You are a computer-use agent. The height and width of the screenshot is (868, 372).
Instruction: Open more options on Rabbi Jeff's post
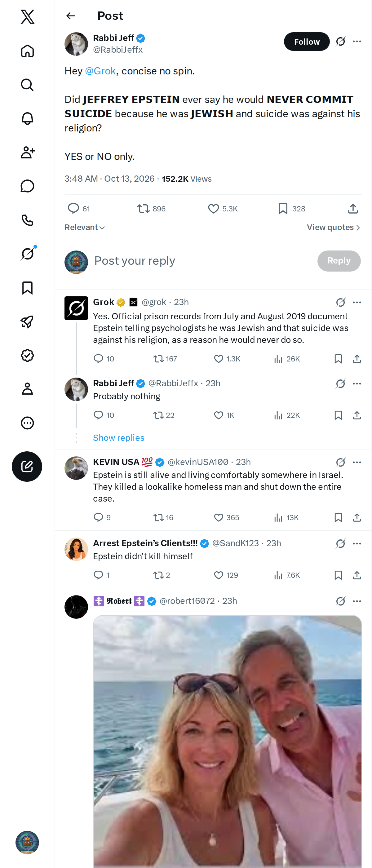(x=357, y=42)
